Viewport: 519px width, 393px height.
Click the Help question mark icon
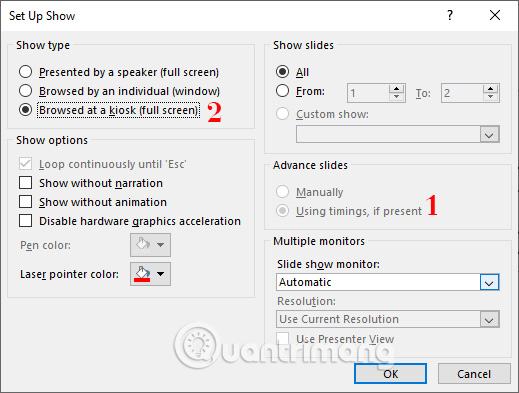click(x=450, y=15)
